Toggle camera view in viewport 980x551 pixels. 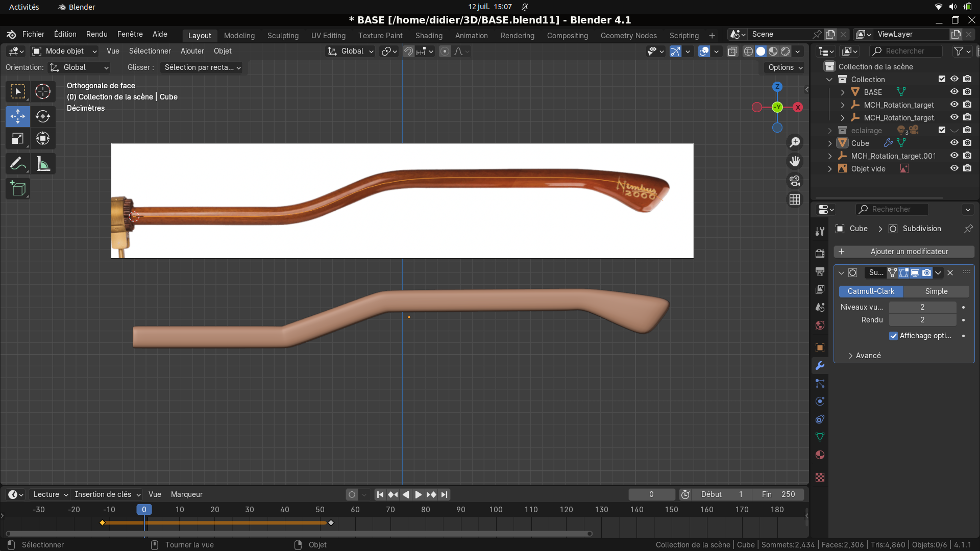(795, 181)
